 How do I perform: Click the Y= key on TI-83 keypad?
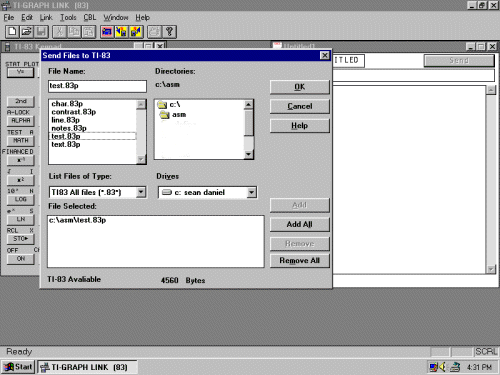[x=21, y=72]
